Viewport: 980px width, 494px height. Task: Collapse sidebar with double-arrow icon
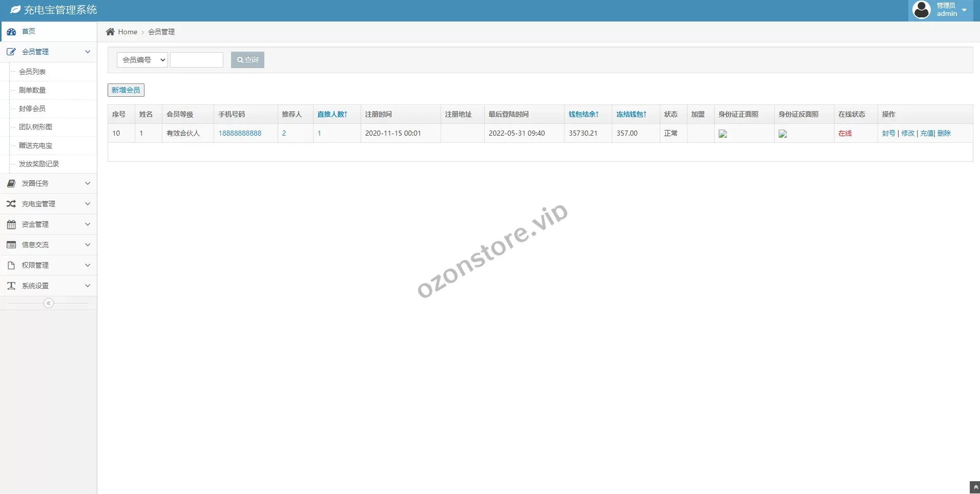coord(49,303)
